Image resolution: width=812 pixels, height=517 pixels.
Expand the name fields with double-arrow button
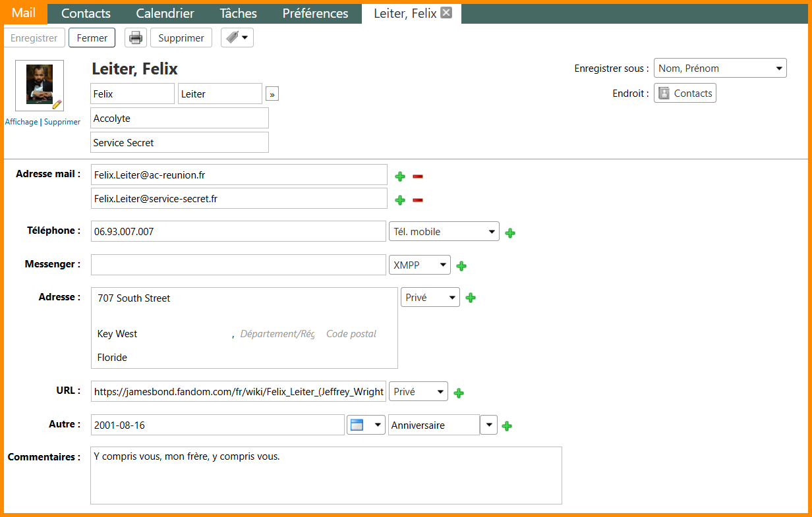tap(272, 95)
